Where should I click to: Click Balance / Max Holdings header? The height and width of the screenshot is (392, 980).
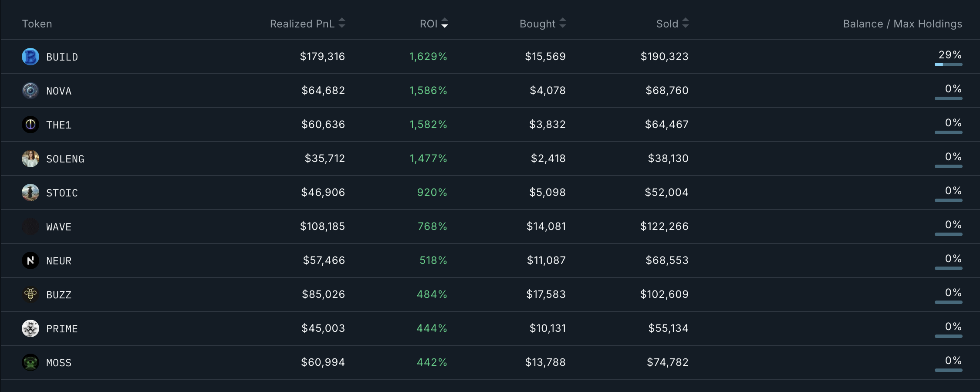point(902,24)
